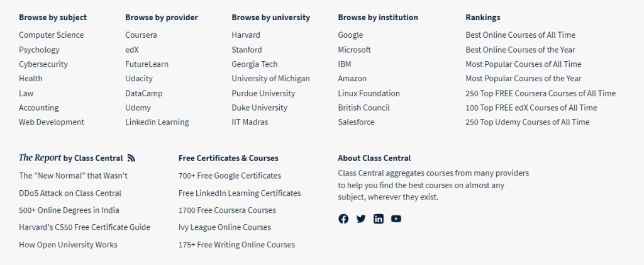Screen dimensions: 644x265
Task: Browse Computer Science courses
Action: [51, 35]
